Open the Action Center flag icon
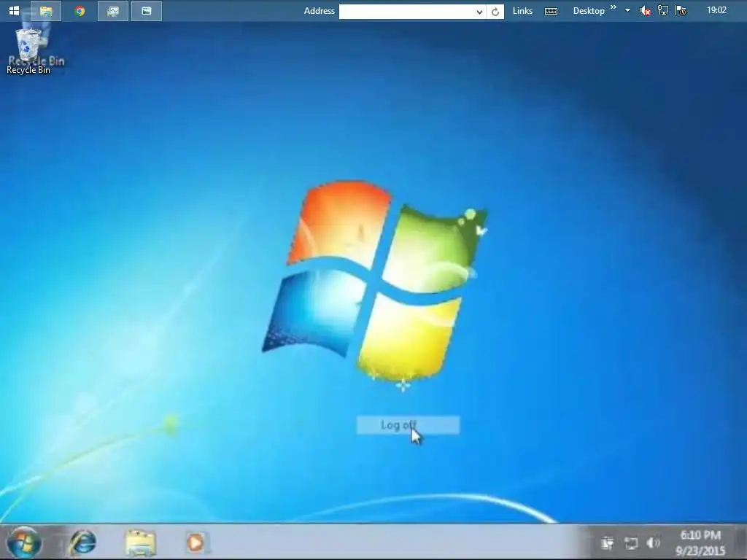The image size is (747, 560). tap(681, 10)
